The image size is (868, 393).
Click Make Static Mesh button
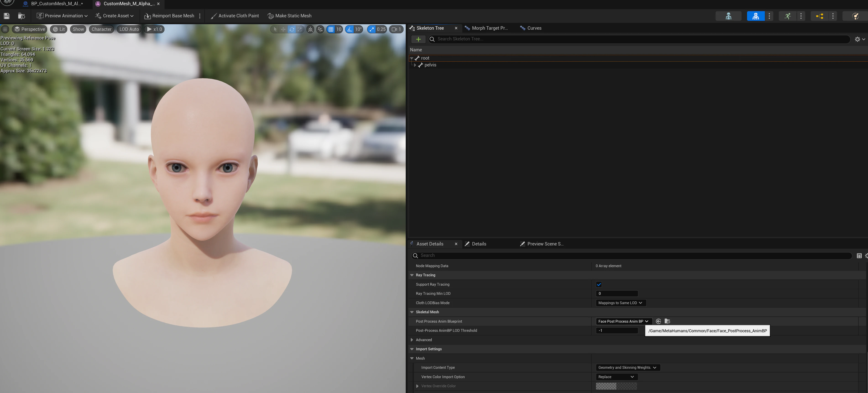(x=289, y=16)
